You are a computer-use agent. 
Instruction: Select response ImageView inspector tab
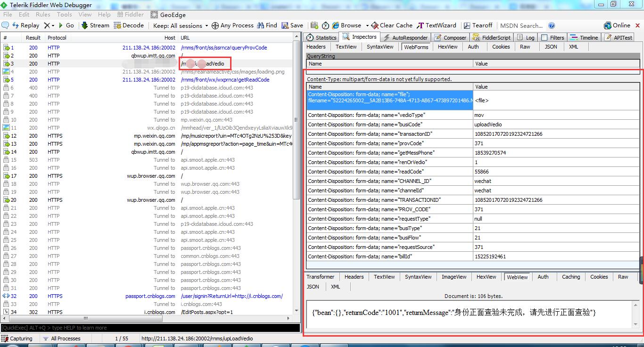pos(454,277)
